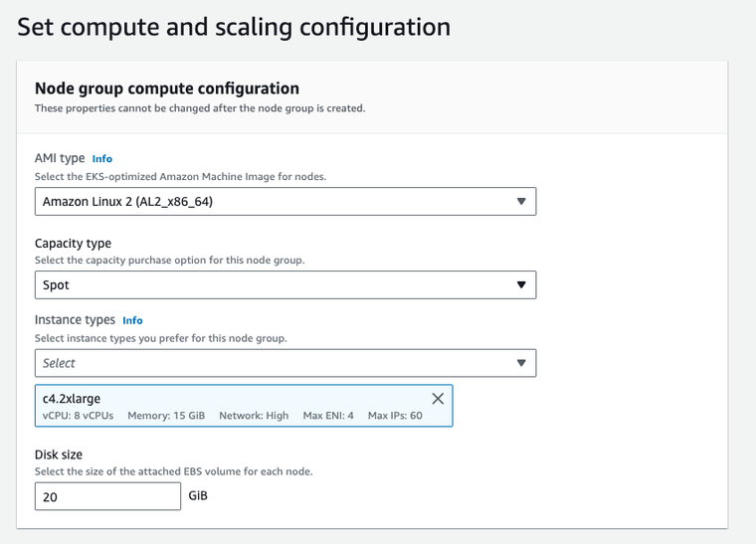
Task: Remove the c4.2xlarge instance type
Action: 438,399
